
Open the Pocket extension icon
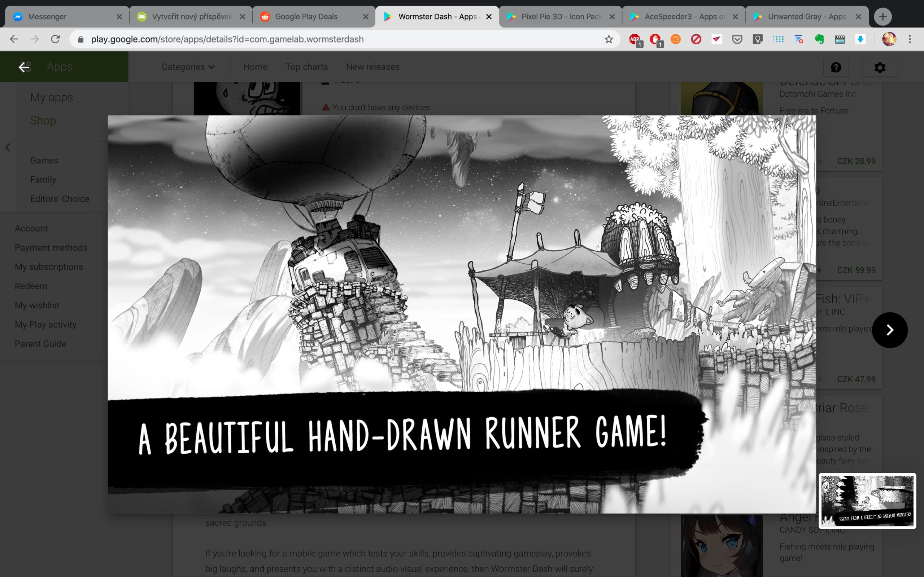pos(737,39)
